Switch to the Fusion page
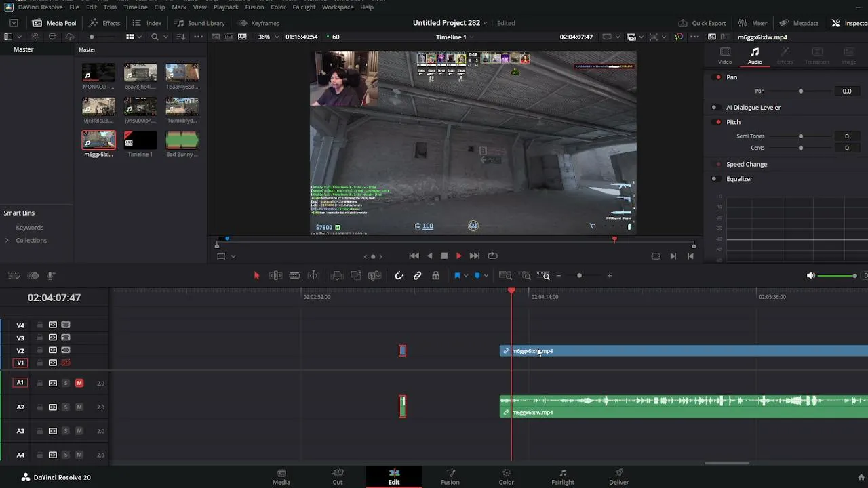This screenshot has height=488, width=868. 450,477
